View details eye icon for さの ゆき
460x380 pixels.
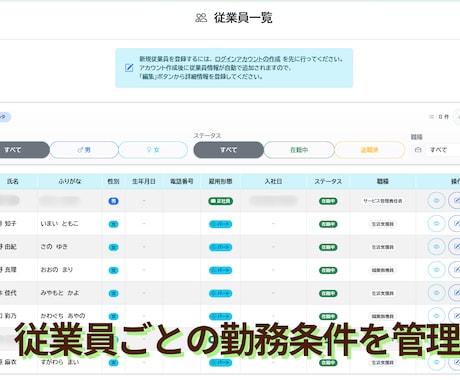436,247
